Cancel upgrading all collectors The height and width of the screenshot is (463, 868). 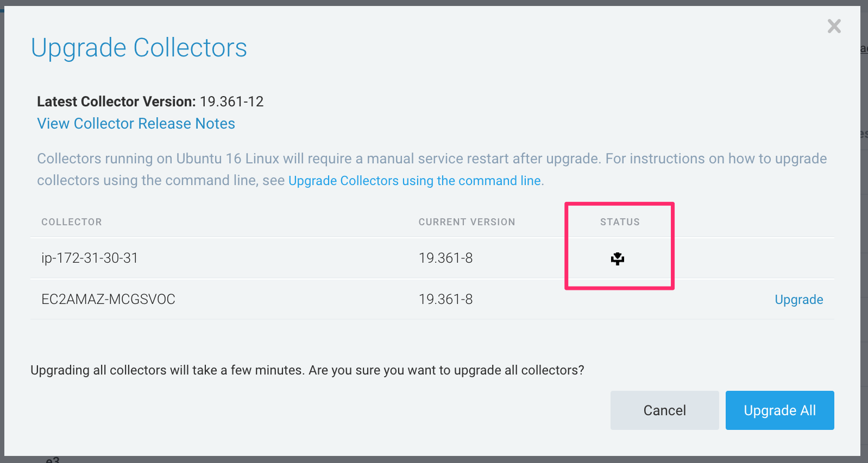[664, 410]
